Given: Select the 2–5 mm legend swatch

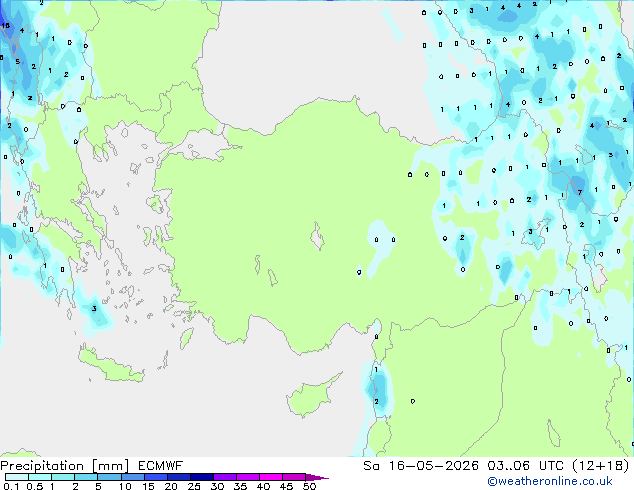Looking at the screenshot, I should pyautogui.click(x=86, y=477).
